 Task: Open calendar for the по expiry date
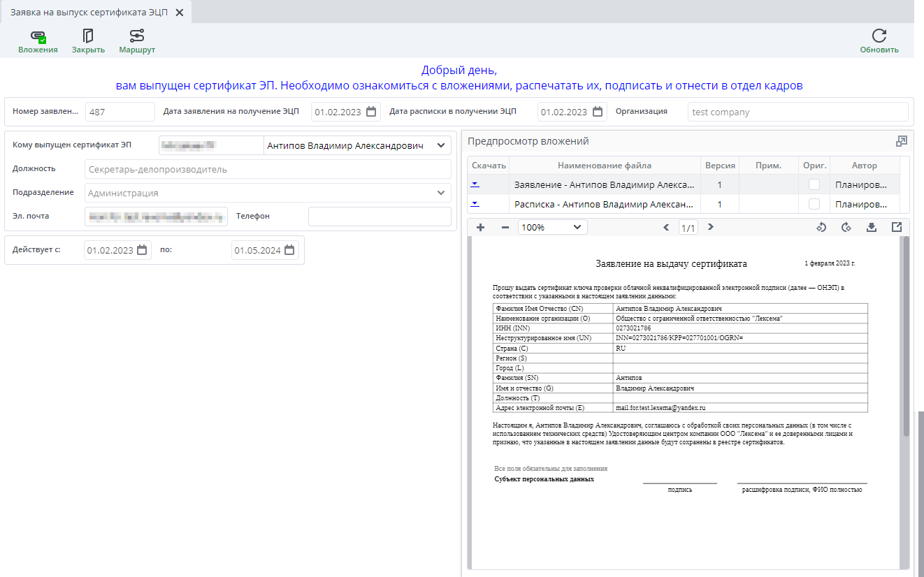click(289, 250)
